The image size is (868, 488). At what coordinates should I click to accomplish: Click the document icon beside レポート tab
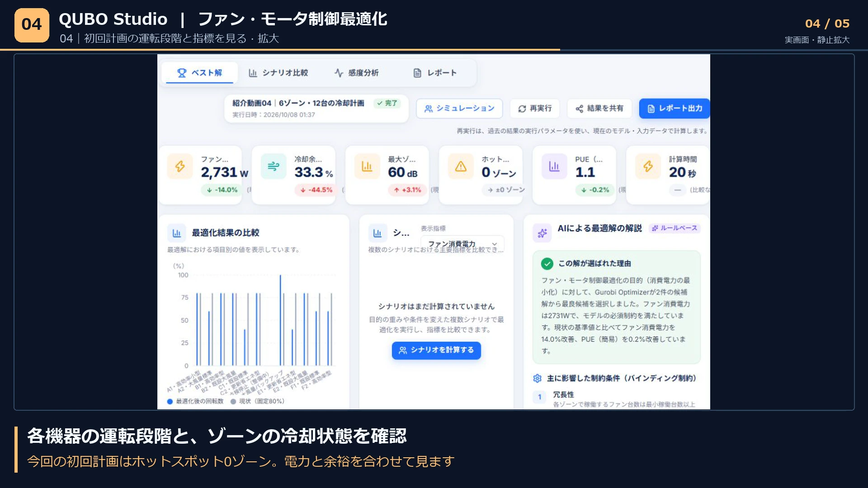pyautogui.click(x=417, y=73)
